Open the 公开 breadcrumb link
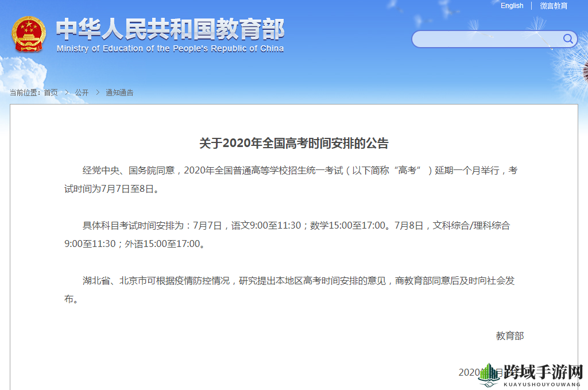Viewport: 588px width, 390px height. pos(82,92)
